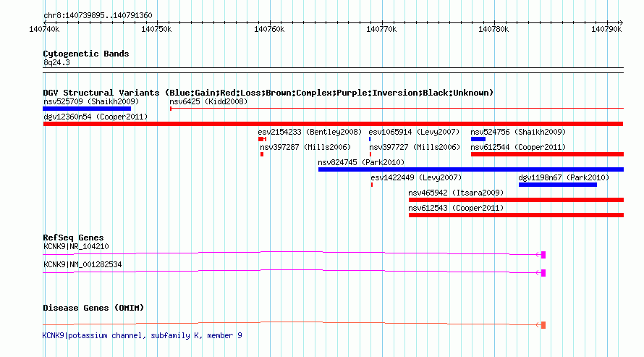Image resolution: width=644 pixels, height=357 pixels.
Task: Click the nsv465942 (Itsara2009) label
Action: (x=456, y=193)
